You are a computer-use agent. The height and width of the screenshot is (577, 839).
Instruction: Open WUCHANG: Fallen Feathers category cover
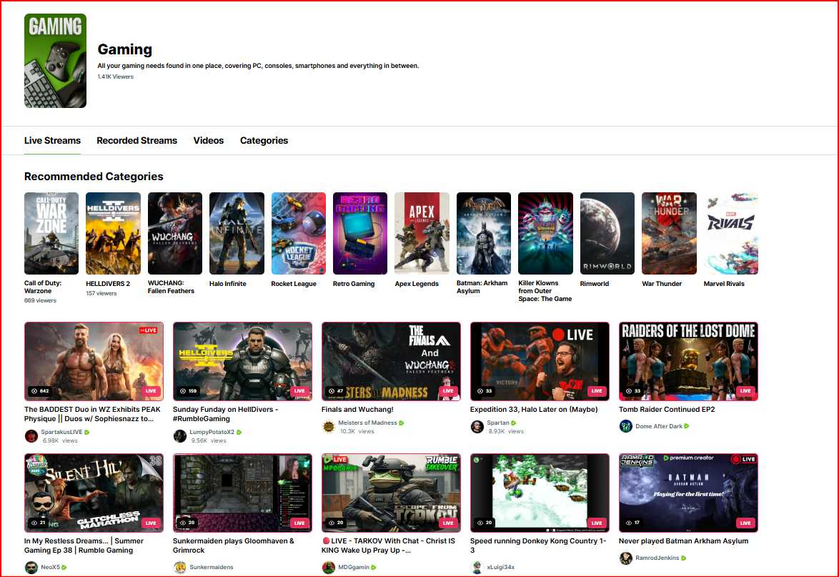(175, 233)
